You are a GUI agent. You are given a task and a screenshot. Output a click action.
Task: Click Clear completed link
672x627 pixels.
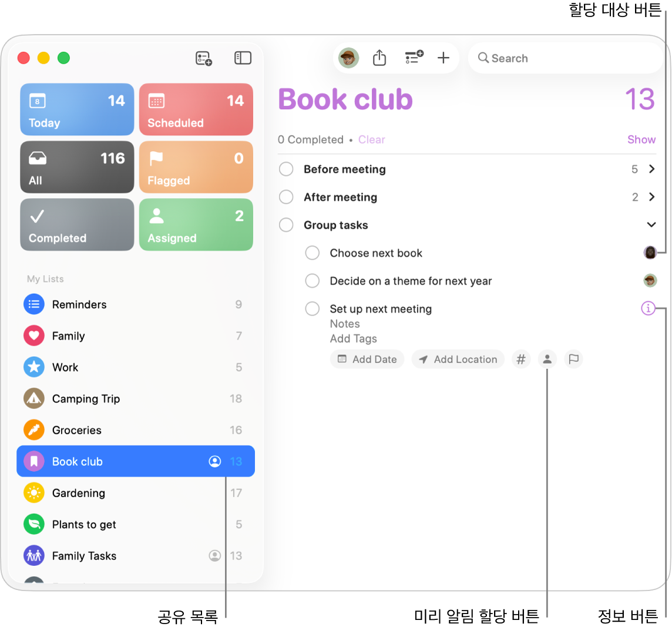[372, 140]
